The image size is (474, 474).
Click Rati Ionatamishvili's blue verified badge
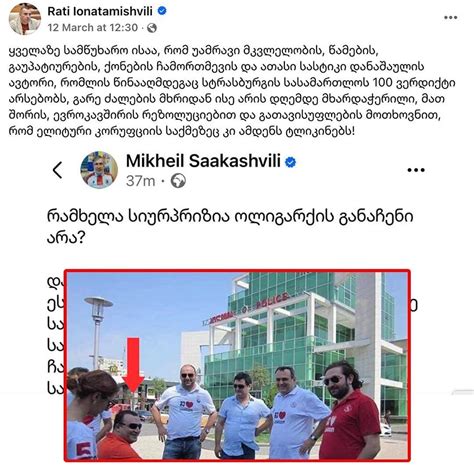162,11
